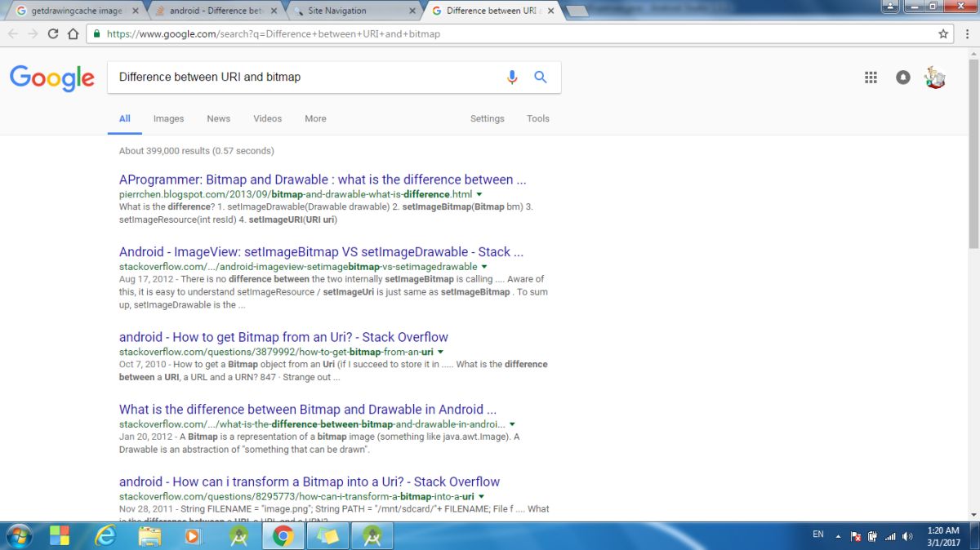980x550 pixels.
Task: Open the Google apps grid
Action: pyautogui.click(x=871, y=77)
